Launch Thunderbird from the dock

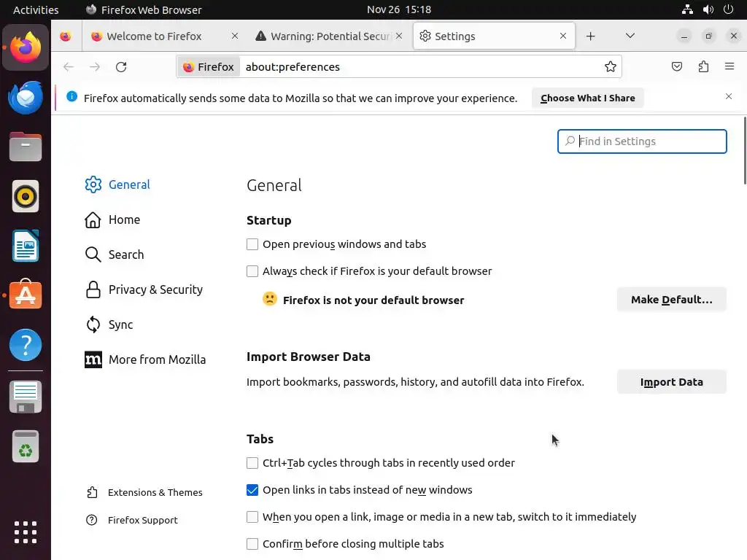(26, 98)
